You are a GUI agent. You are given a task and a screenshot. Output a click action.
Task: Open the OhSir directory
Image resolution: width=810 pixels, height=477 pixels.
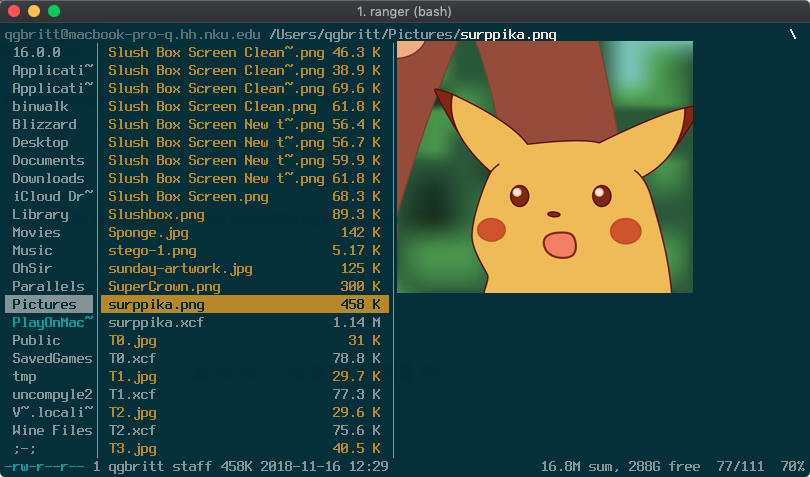pyautogui.click(x=32, y=268)
